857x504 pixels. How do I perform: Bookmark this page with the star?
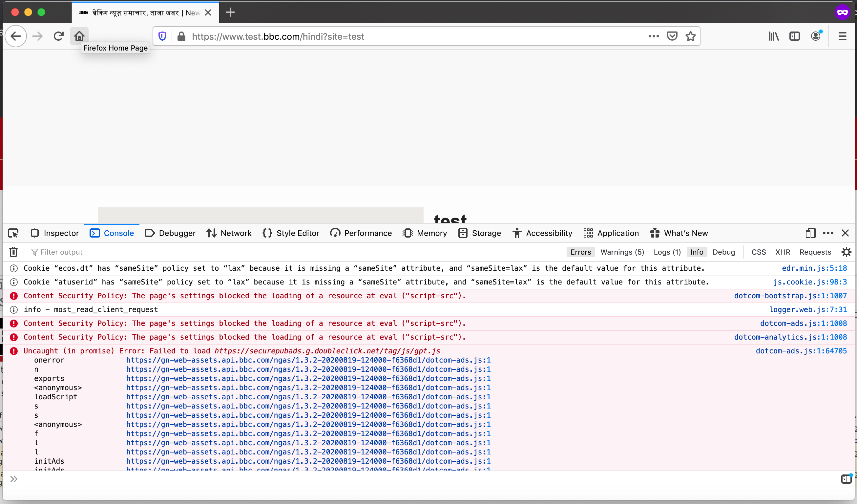tap(691, 36)
